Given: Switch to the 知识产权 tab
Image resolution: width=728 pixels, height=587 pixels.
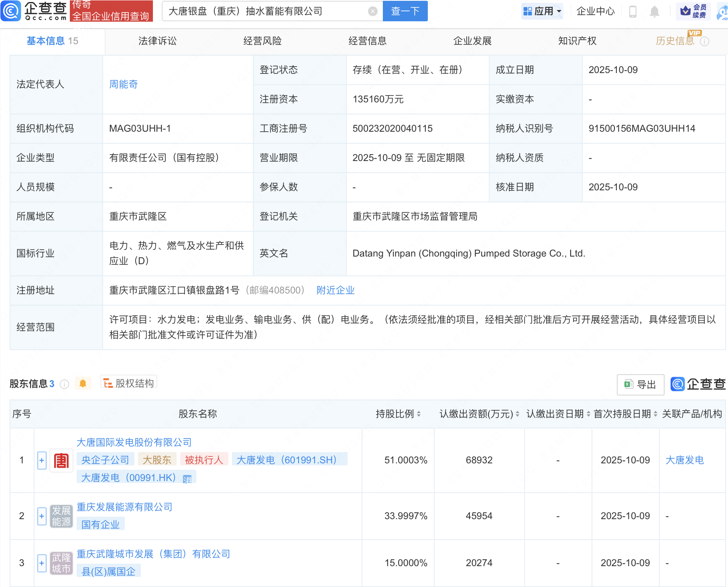Looking at the screenshot, I should click(577, 41).
